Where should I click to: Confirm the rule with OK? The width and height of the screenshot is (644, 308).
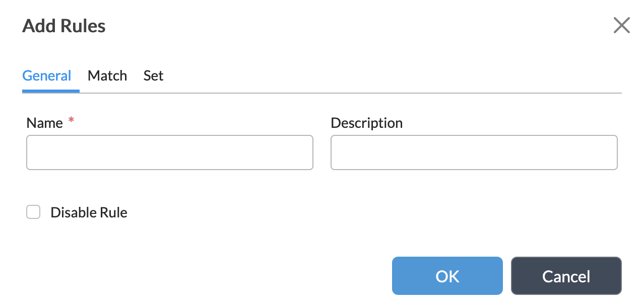coord(447,276)
